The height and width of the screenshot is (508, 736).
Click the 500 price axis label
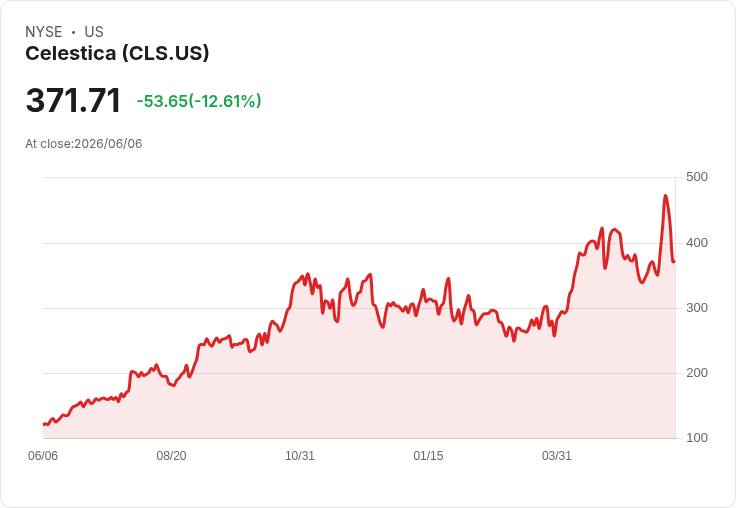point(697,177)
